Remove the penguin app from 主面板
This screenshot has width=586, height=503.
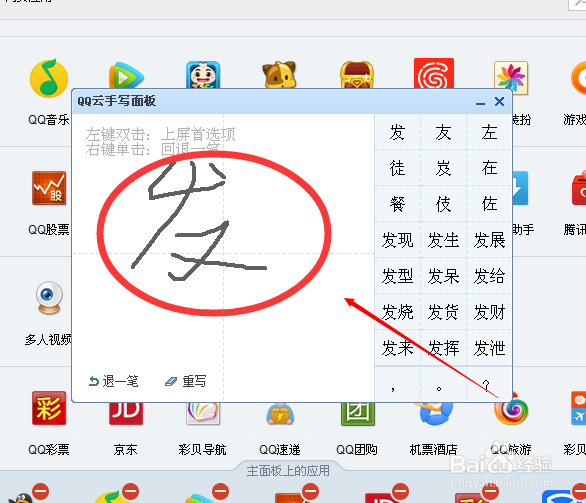tap(41, 491)
